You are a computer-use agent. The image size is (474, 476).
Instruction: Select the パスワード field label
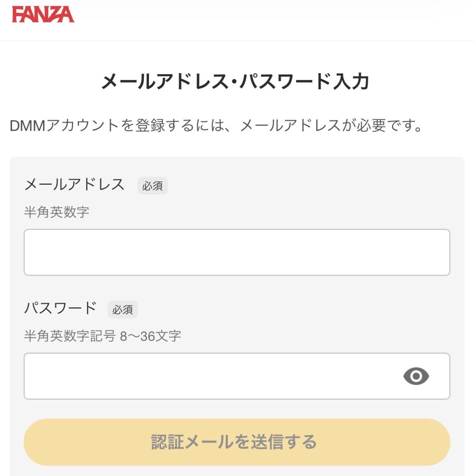click(x=60, y=308)
